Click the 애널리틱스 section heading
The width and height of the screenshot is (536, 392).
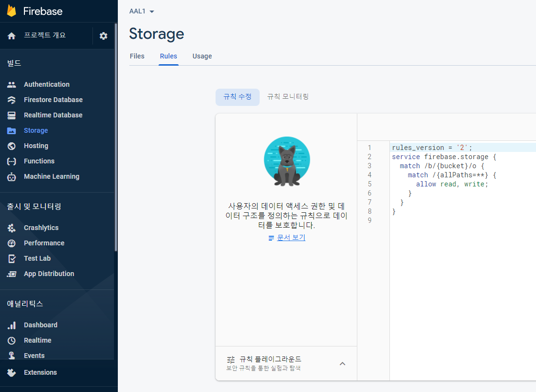pyautogui.click(x=25, y=304)
